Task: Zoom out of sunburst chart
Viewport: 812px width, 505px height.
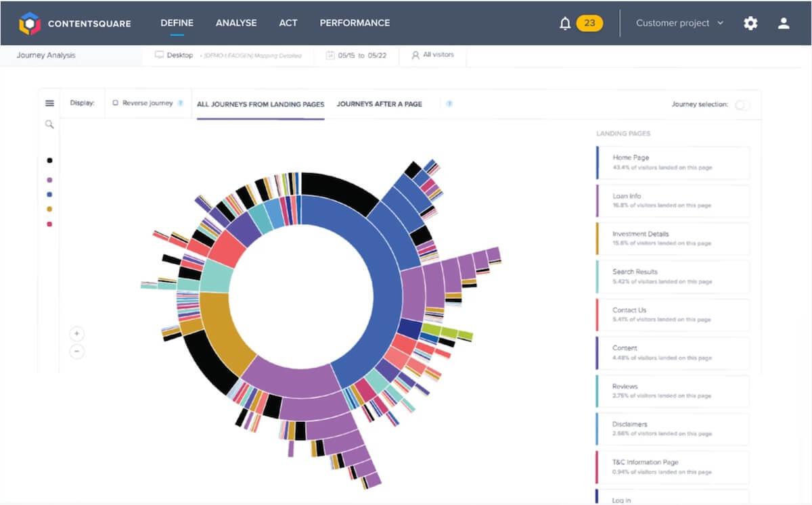Action: pyautogui.click(x=76, y=351)
